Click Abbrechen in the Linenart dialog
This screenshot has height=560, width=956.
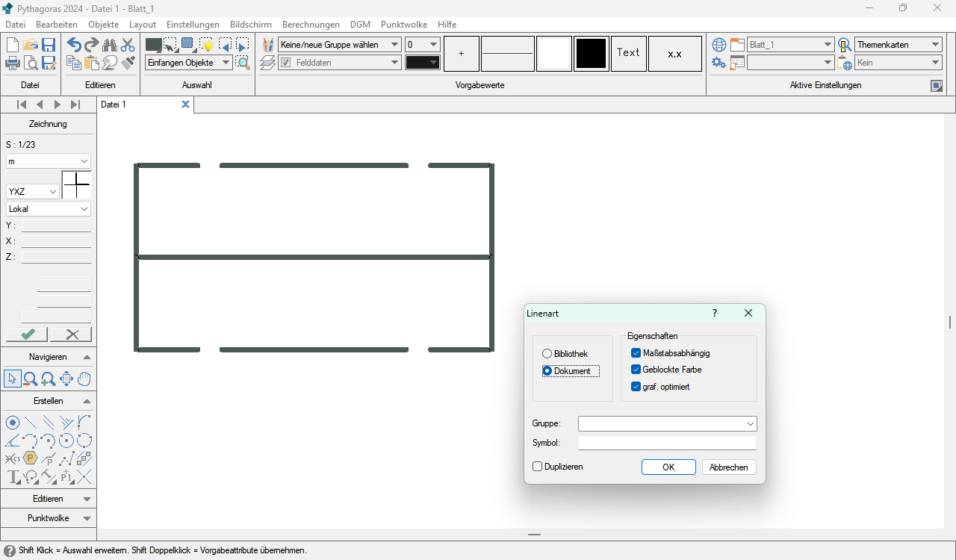point(729,467)
